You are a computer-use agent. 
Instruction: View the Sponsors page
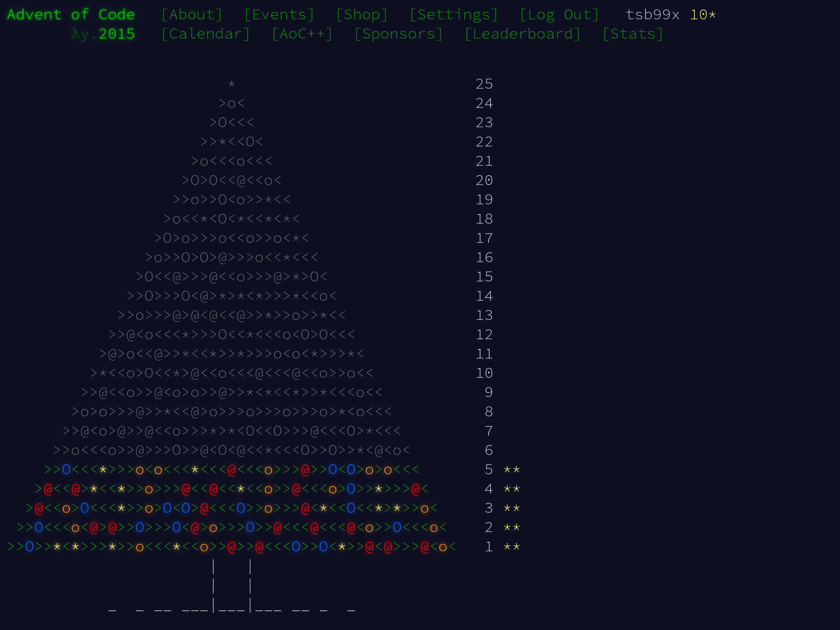398,34
